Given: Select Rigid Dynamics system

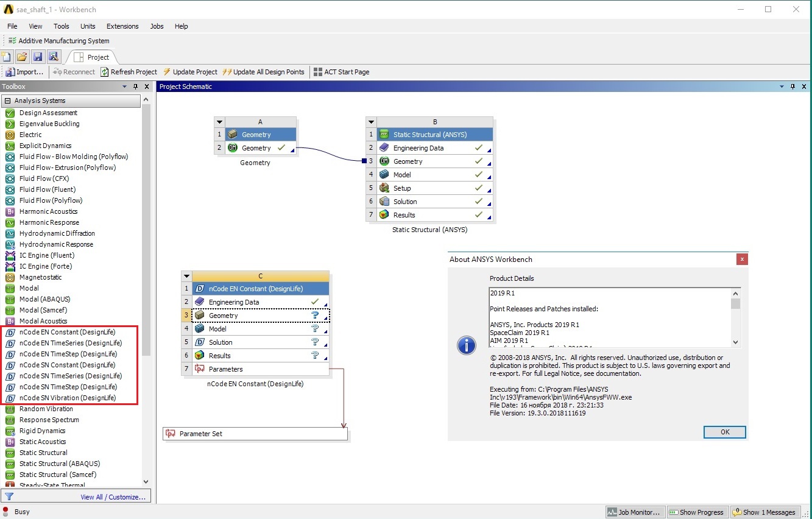Looking at the screenshot, I should 42,431.
